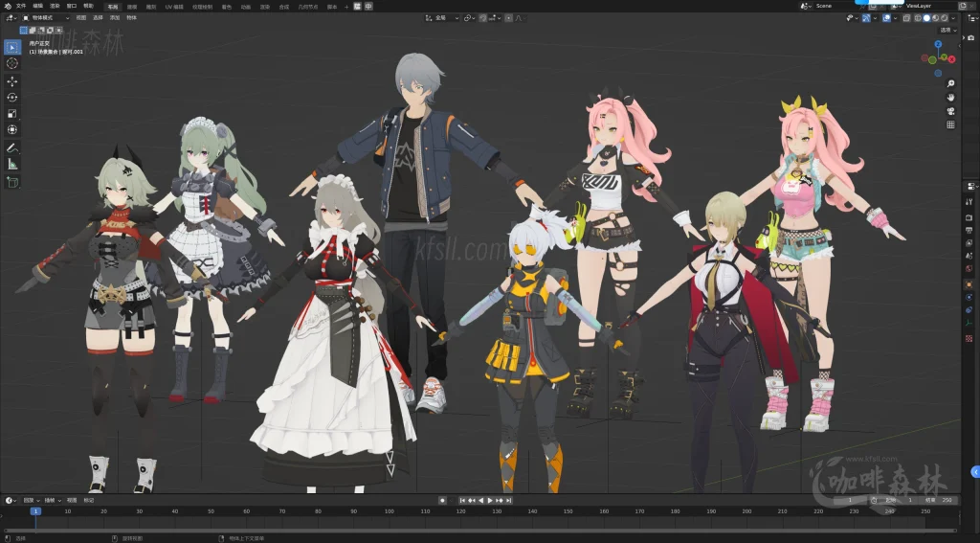The width and height of the screenshot is (980, 543).
Task: Open the 编辑 Edit menu
Action: tap(38, 7)
